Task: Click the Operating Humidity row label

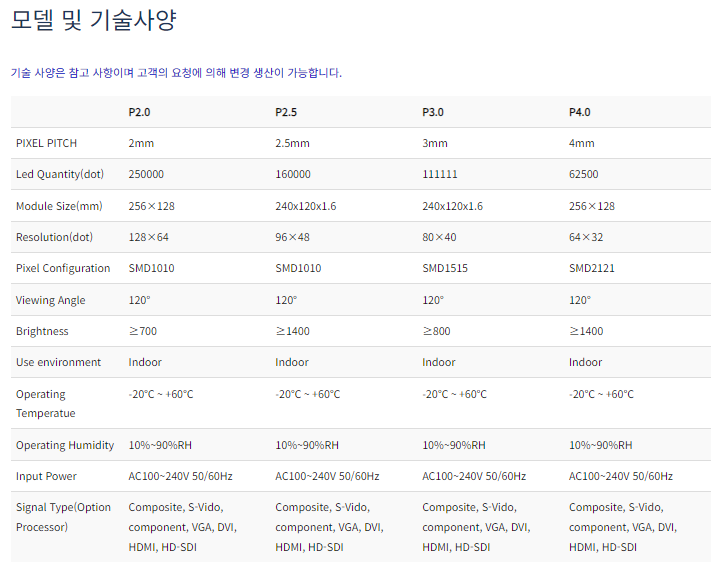Action: coord(65,445)
